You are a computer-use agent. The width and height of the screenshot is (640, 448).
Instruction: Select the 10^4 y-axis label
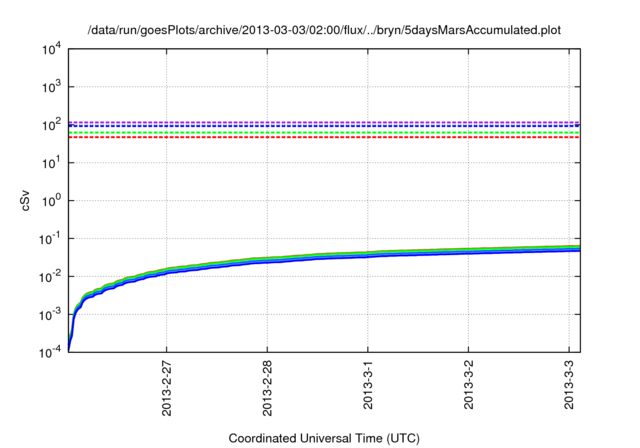pyautogui.click(x=52, y=50)
